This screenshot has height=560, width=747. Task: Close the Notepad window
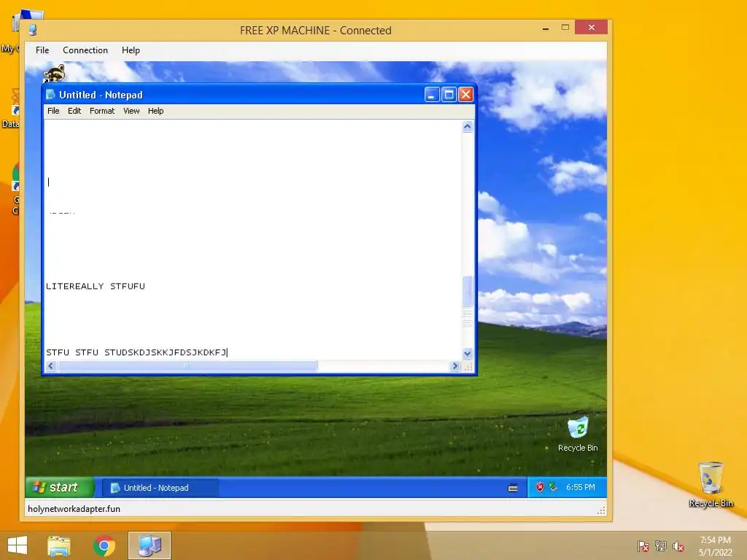click(x=466, y=95)
